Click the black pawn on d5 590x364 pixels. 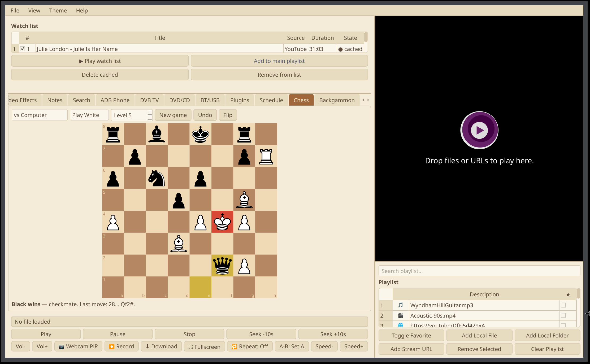pyautogui.click(x=179, y=200)
